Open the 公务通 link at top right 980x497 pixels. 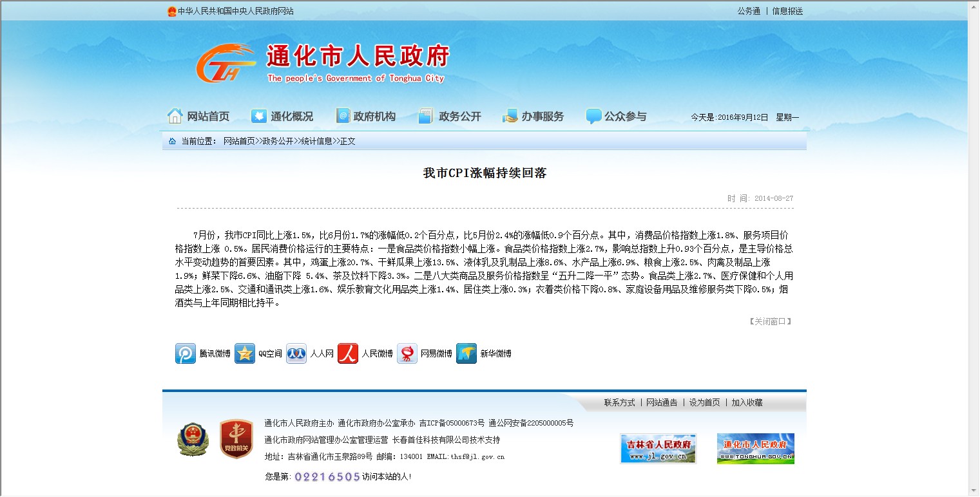(749, 11)
